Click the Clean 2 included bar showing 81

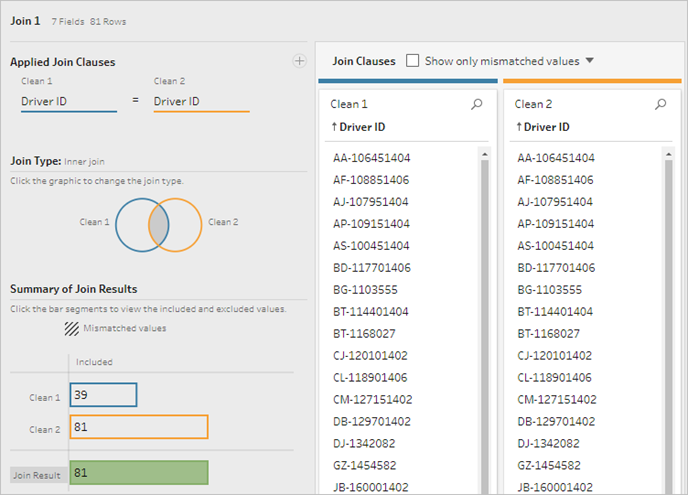pyautogui.click(x=139, y=427)
